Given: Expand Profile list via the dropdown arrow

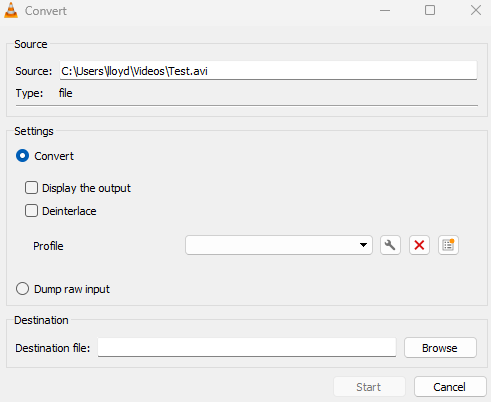Looking at the screenshot, I should click(363, 245).
